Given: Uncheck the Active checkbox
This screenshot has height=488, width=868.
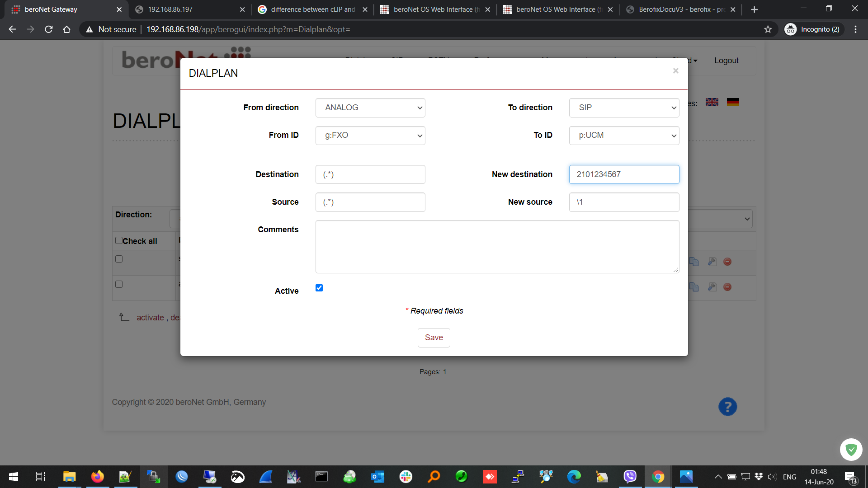Looking at the screenshot, I should 319,288.
